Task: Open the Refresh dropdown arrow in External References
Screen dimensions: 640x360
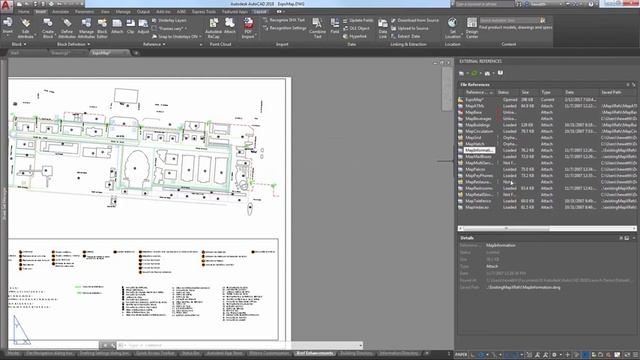Action: pyautogui.click(x=480, y=73)
